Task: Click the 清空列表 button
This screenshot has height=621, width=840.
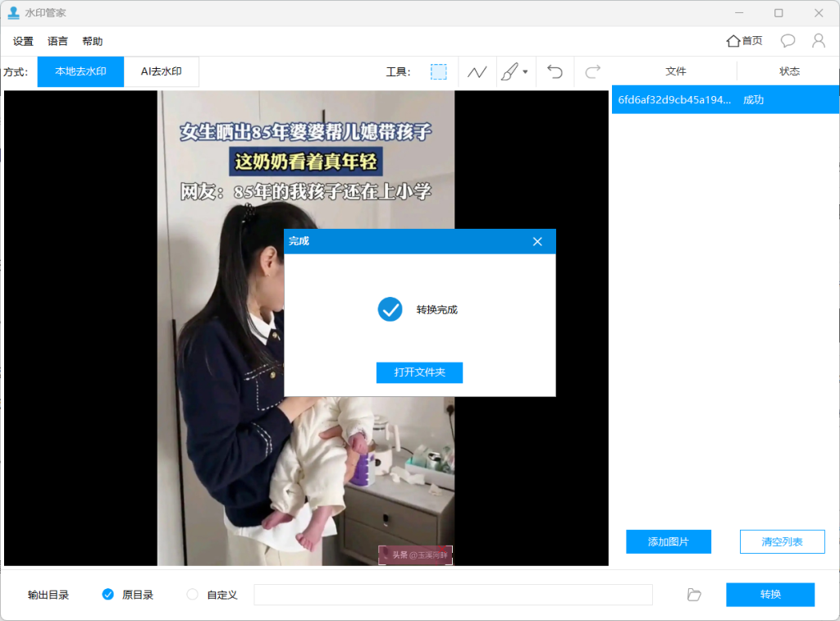Action: [782, 542]
